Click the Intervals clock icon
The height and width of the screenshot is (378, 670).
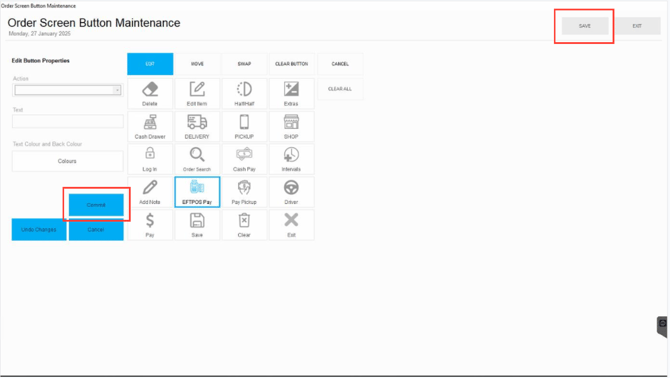291,159
